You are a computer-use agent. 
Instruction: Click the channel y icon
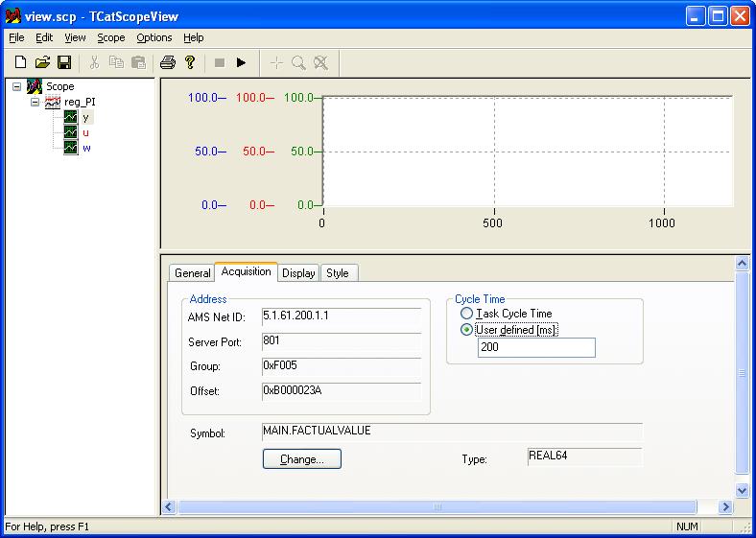[x=71, y=117]
